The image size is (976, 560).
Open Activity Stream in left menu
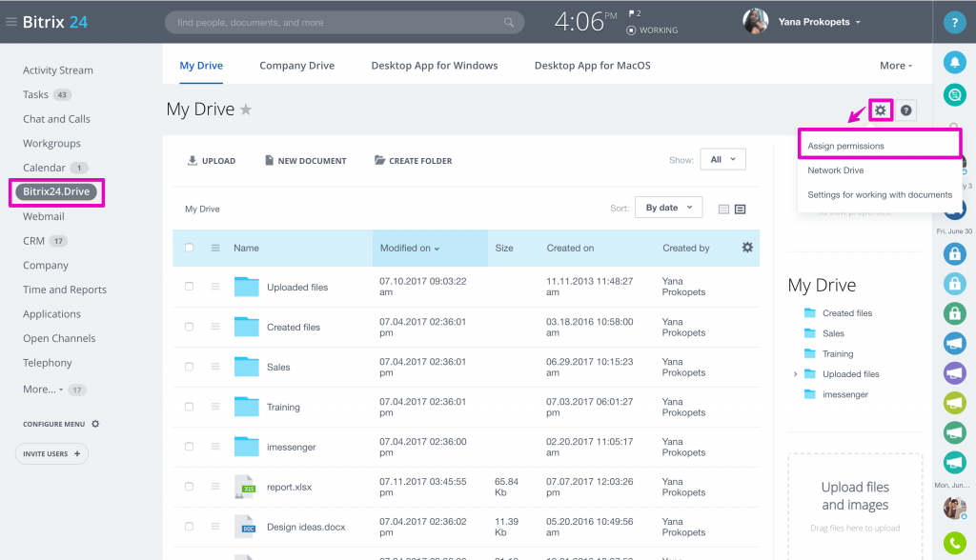[x=58, y=70]
